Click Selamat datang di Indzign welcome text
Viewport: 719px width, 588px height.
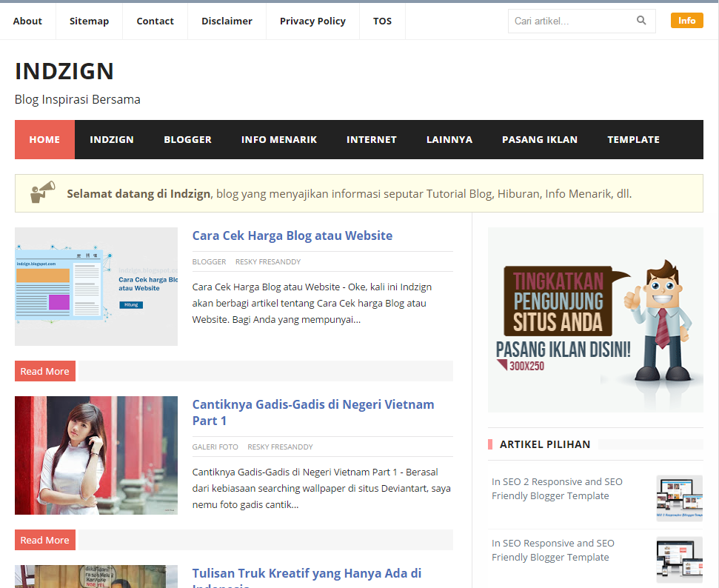tap(138, 193)
